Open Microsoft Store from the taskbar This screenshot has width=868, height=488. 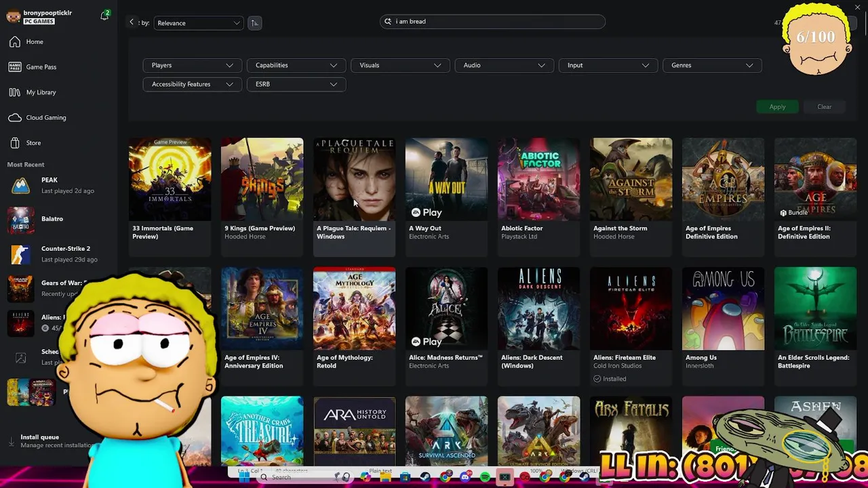[405, 477]
